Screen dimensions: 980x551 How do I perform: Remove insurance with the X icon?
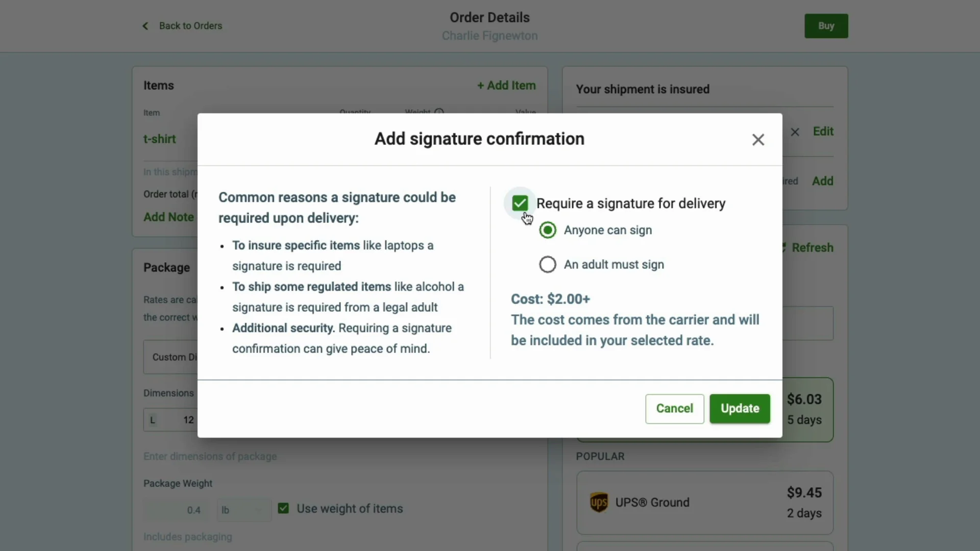(795, 132)
